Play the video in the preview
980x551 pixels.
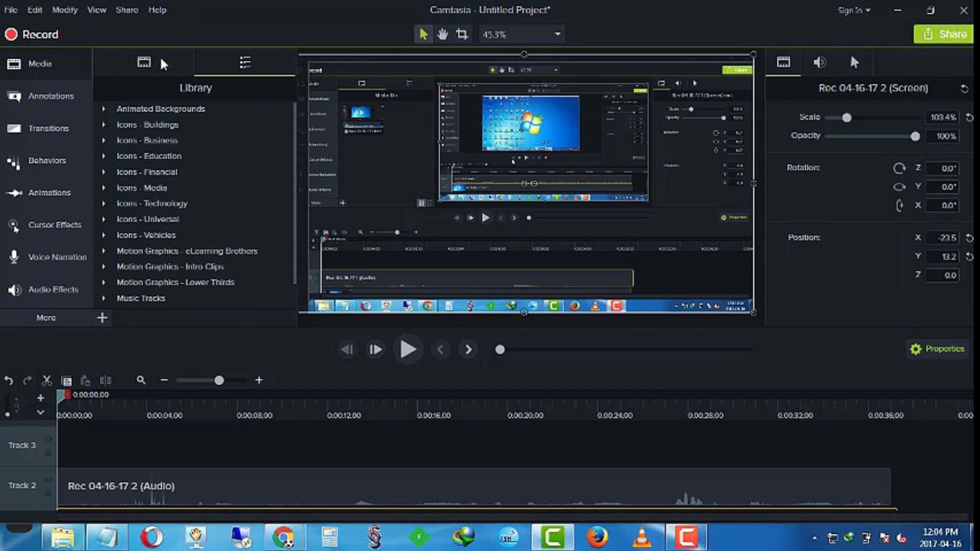click(x=408, y=350)
